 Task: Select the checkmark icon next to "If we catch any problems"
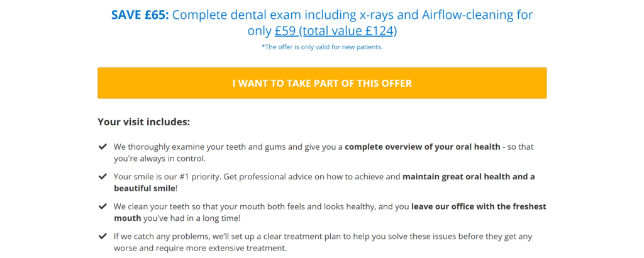pyautogui.click(x=103, y=237)
